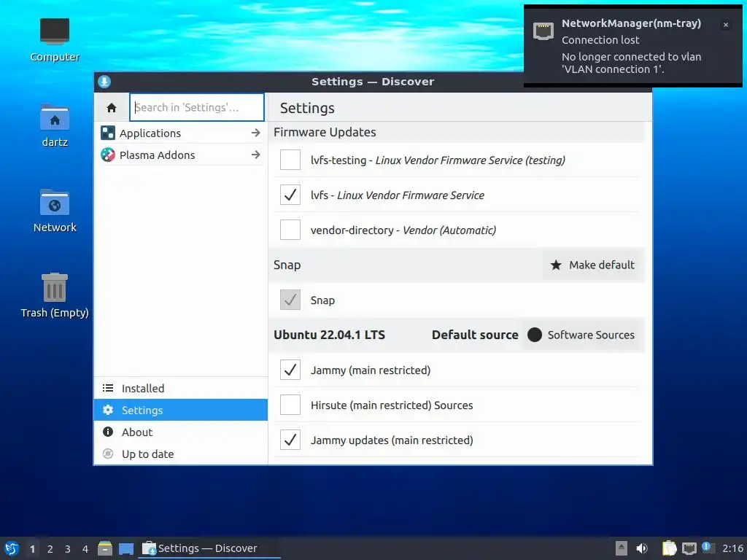This screenshot has width=747, height=560.
Task: Switch to workspace 4
Action: (85, 549)
